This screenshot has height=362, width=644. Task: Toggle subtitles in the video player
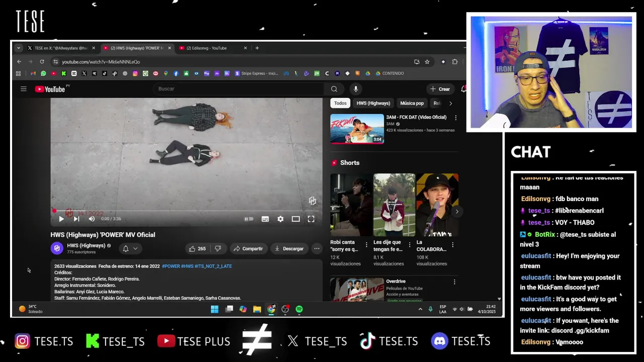265,219
